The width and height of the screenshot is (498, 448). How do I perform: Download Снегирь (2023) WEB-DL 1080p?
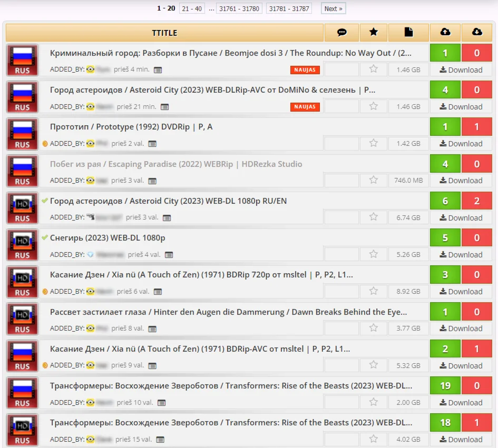pyautogui.click(x=461, y=255)
